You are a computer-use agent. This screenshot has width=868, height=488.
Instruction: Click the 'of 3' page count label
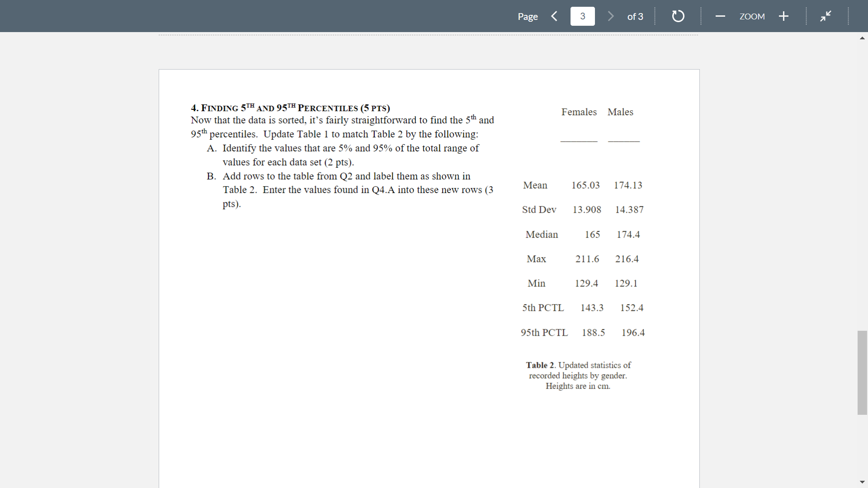click(635, 16)
